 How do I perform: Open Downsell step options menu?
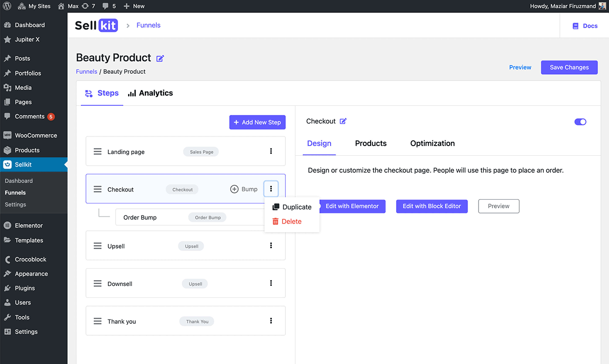271,283
